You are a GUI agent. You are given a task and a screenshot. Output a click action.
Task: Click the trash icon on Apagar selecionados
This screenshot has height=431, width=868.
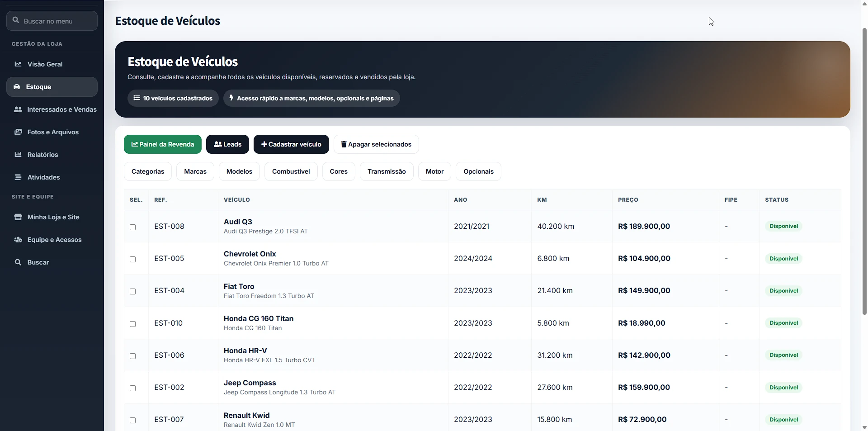pyautogui.click(x=344, y=144)
